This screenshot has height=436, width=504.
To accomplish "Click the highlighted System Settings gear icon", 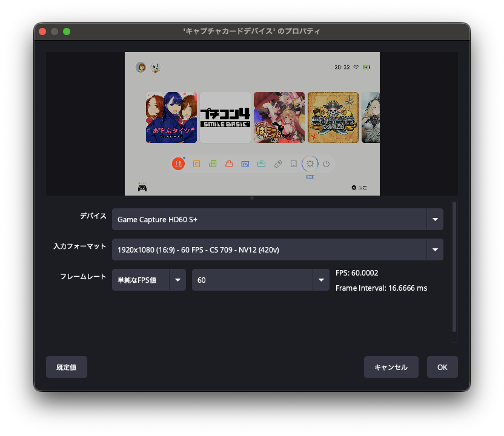I will [310, 163].
